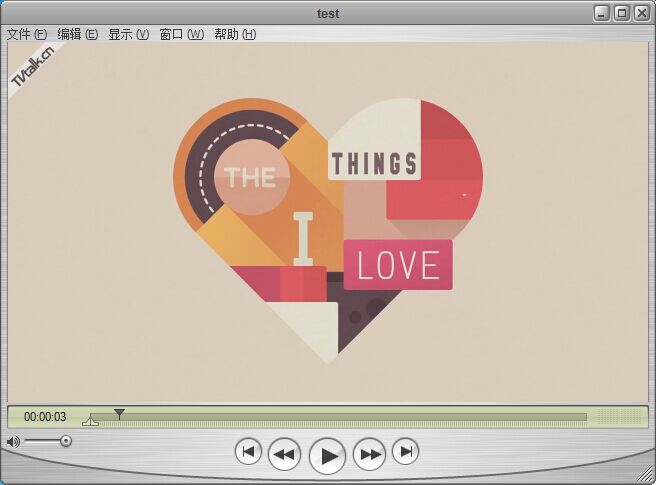Screen dimensions: 656x485
Task: Jump to the beginning of the movie
Action: pos(249,452)
